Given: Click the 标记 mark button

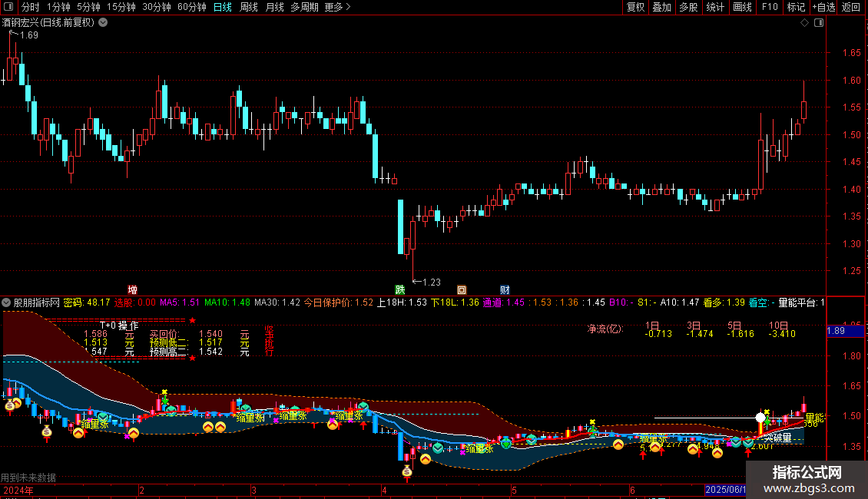Looking at the screenshot, I should (x=796, y=7).
